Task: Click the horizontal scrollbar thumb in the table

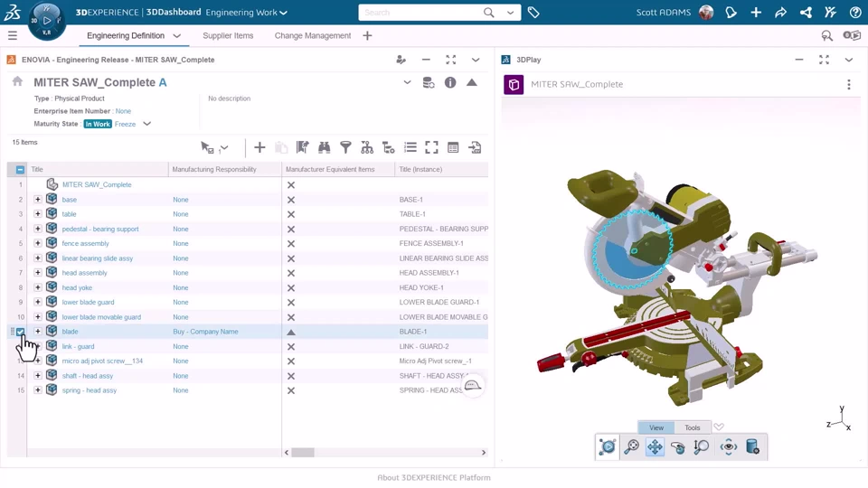Action: 303,453
